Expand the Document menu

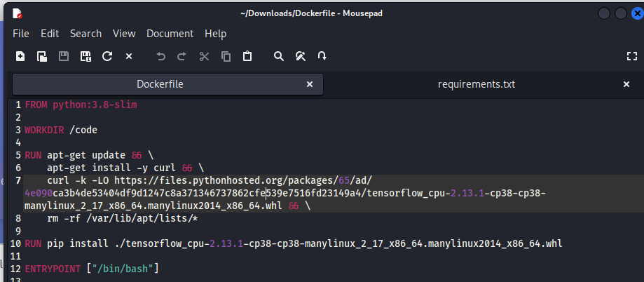pos(170,34)
